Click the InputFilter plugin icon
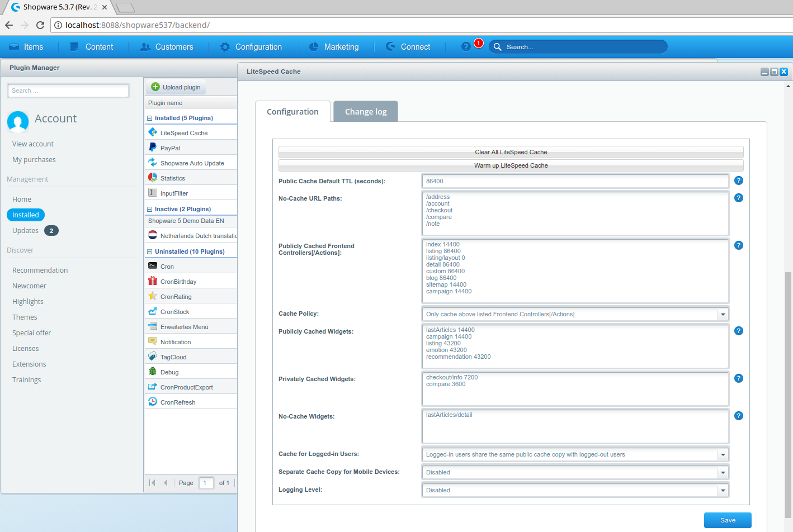Viewport: 793px width, 532px height. click(x=153, y=193)
